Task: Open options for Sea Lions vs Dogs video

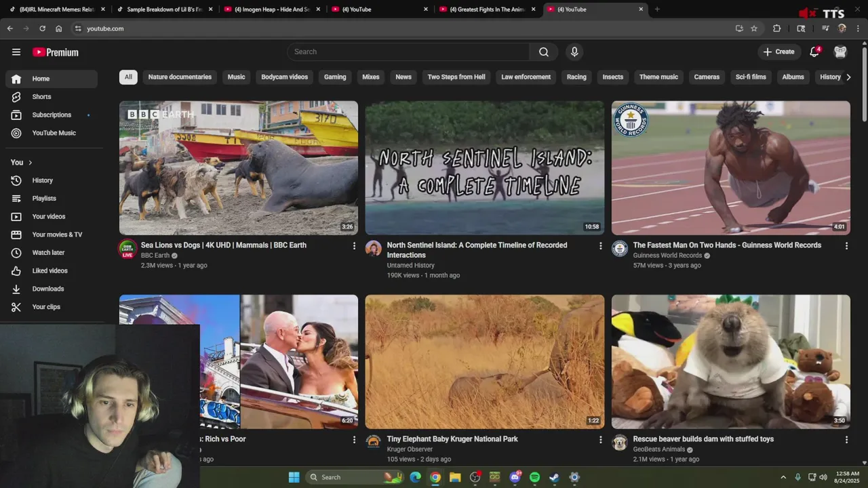Action: tap(354, 246)
